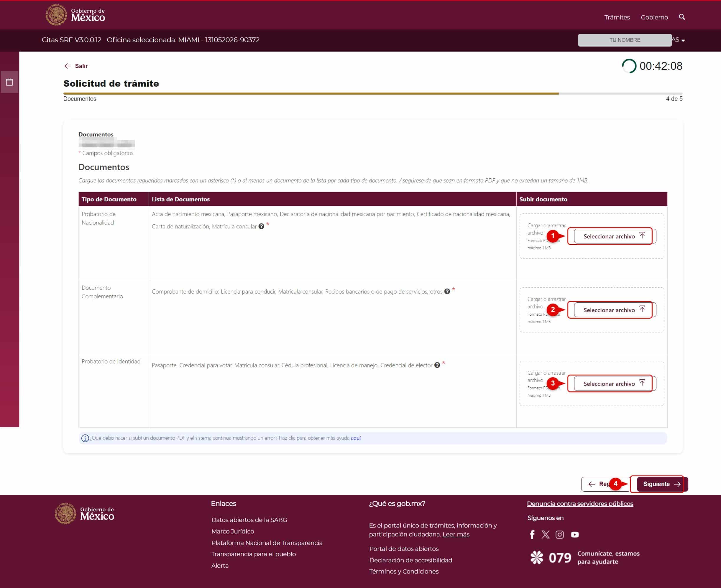This screenshot has width=721, height=588.
Task: Click Leer más link in footer
Action: 456,534
